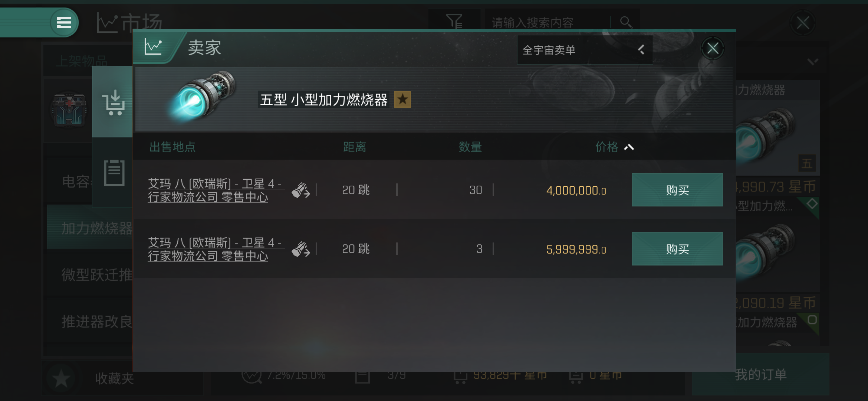The image size is (868, 401).
Task: Close the 卖家 sellers dialog
Action: pos(713,48)
